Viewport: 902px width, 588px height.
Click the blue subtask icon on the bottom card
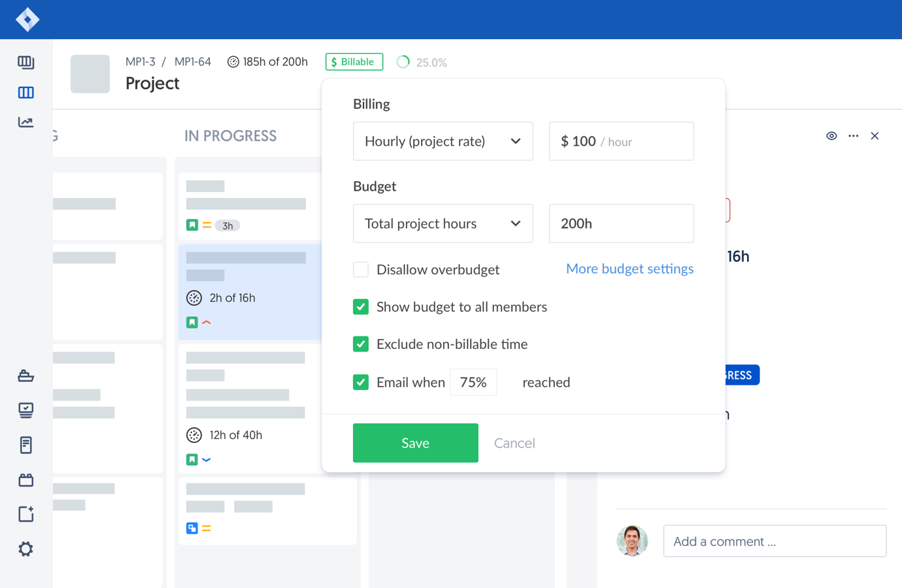(x=192, y=528)
